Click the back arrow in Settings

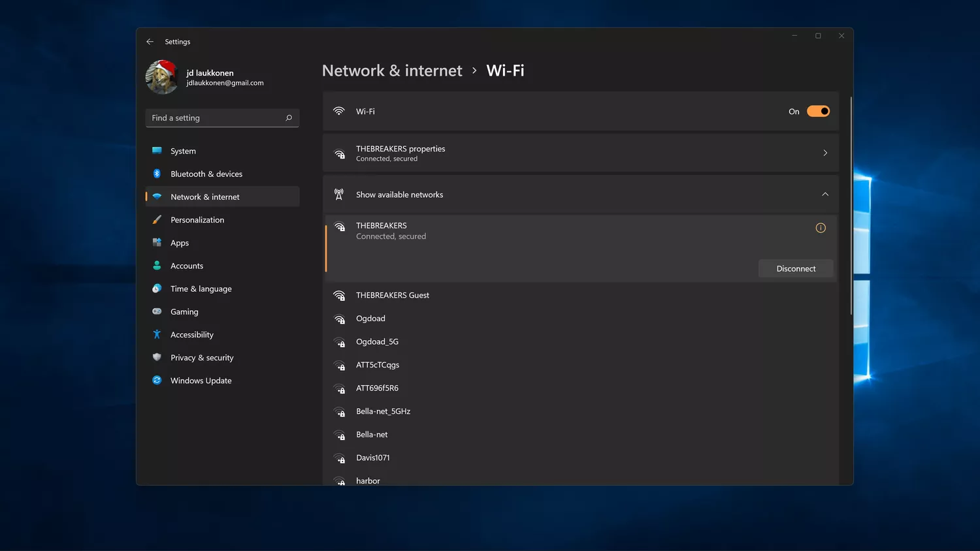click(x=150, y=42)
